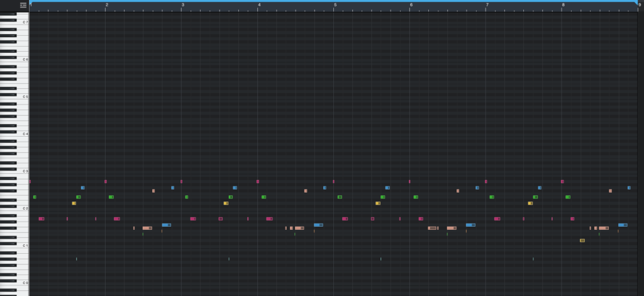Click the blue loop range bar above ruler
The image size is (644, 296).
[x=333, y=1]
